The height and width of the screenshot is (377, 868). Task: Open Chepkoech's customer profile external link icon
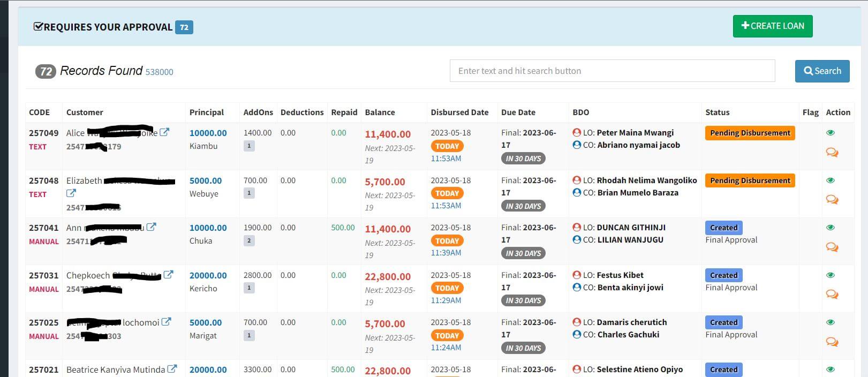click(168, 275)
